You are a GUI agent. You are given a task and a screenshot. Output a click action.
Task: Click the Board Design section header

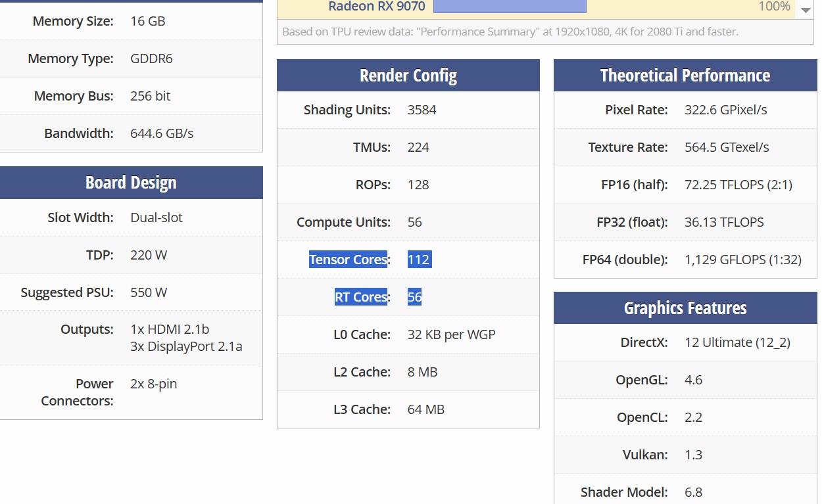(131, 183)
